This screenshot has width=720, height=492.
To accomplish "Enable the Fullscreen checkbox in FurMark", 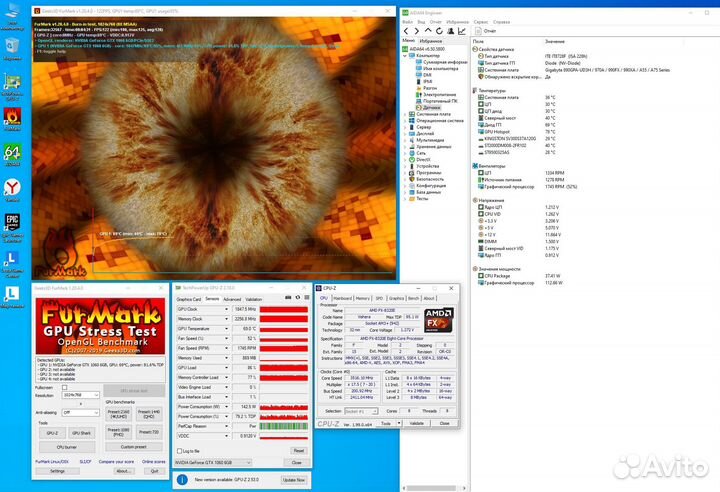I will click(x=64, y=387).
